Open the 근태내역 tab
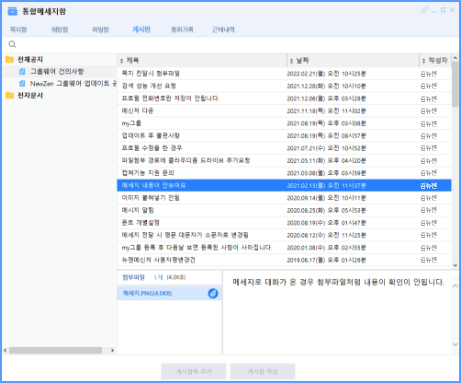 click(x=223, y=29)
